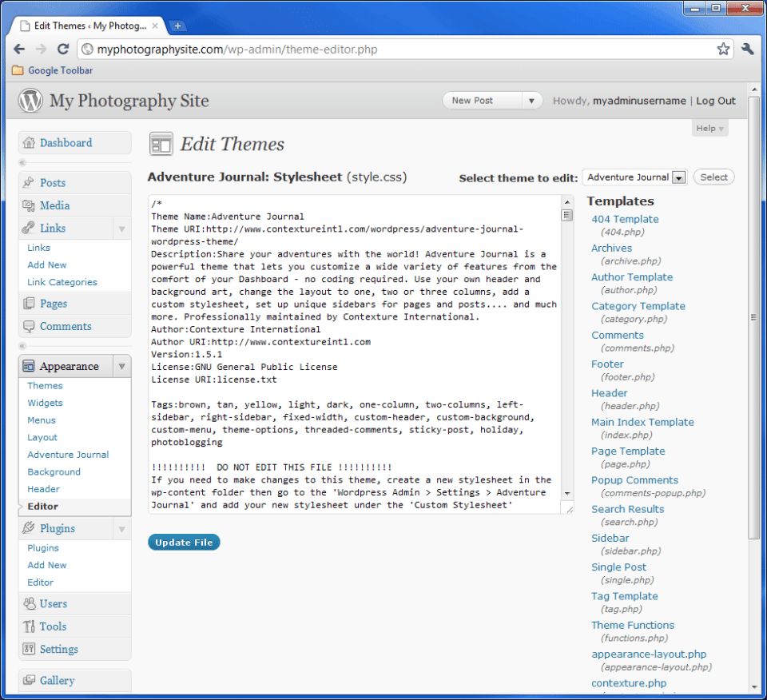767x700 pixels.
Task: Bookmark page with the star icon
Action: 724,49
